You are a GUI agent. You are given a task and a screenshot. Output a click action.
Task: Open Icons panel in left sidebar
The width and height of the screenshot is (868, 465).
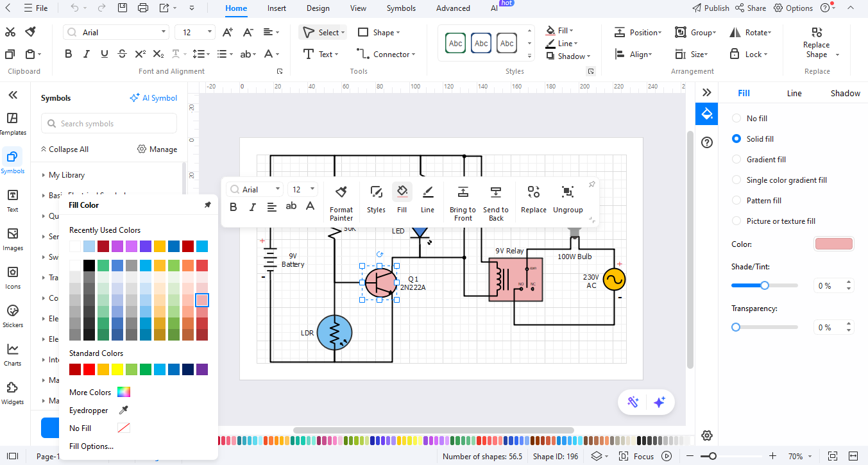click(12, 278)
